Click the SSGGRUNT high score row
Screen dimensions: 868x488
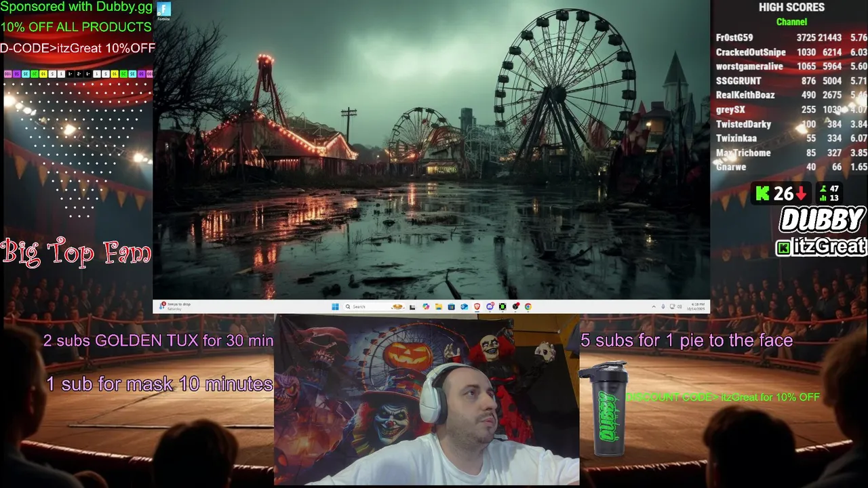click(791, 81)
